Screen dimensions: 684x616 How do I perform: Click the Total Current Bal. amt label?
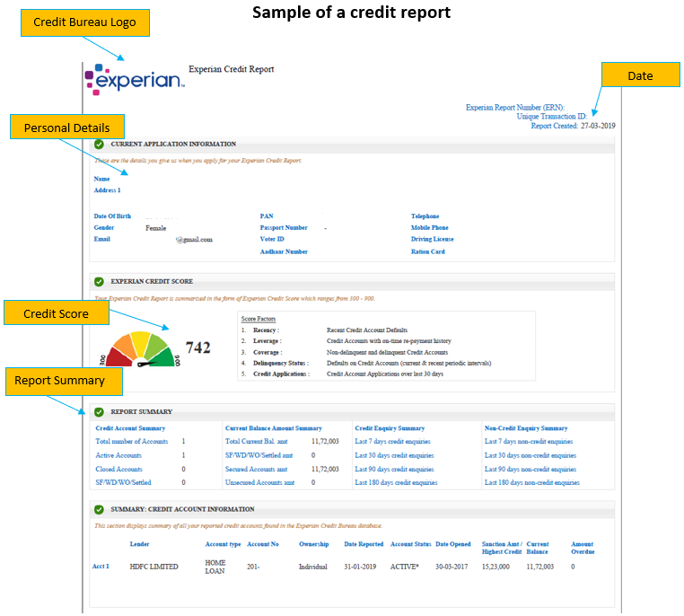pyautogui.click(x=257, y=442)
